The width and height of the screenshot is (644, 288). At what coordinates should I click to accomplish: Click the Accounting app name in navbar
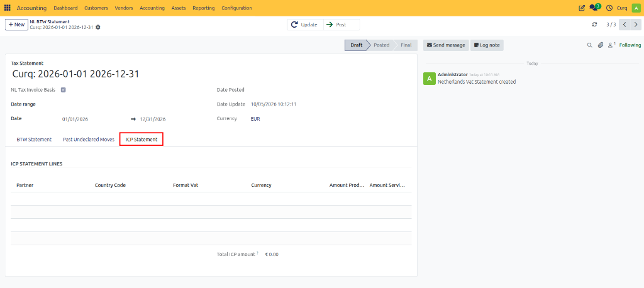pos(31,8)
